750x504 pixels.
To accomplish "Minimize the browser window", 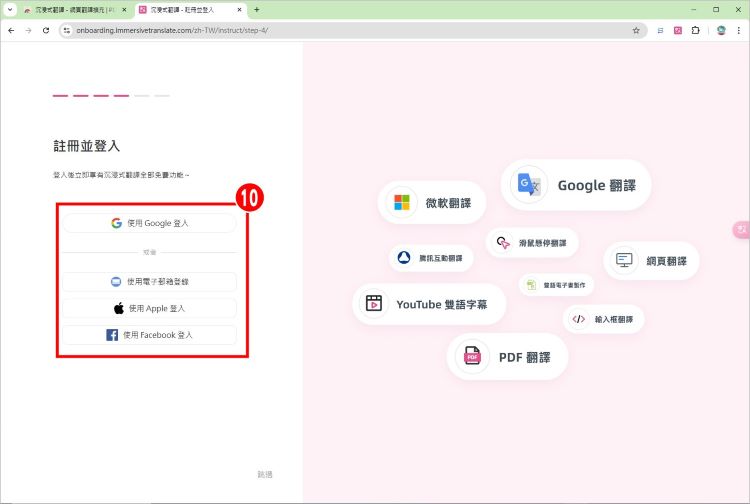I will point(694,10).
